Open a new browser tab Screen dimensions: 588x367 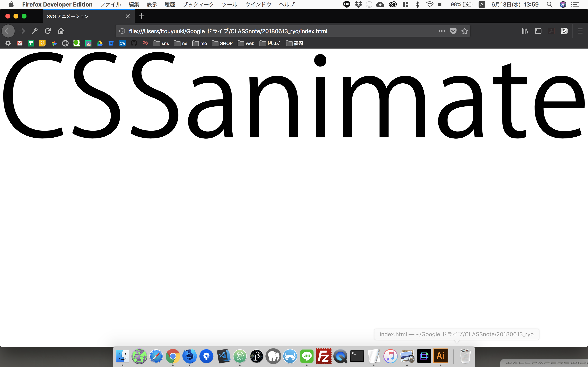142,16
